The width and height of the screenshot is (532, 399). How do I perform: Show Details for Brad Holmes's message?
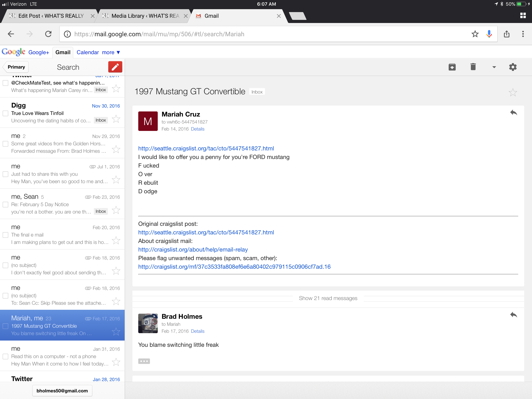pos(197,331)
